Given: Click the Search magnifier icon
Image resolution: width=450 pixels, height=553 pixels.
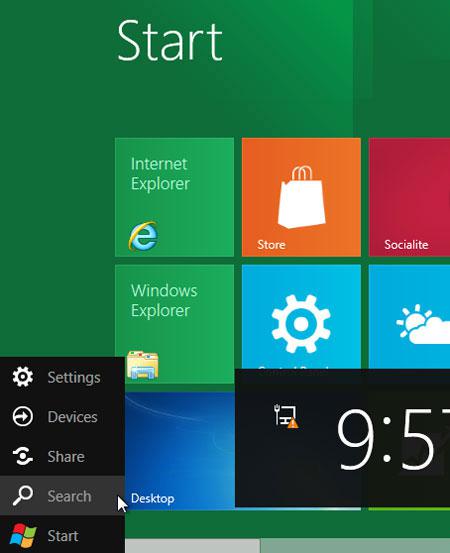Looking at the screenshot, I should coord(23,496).
